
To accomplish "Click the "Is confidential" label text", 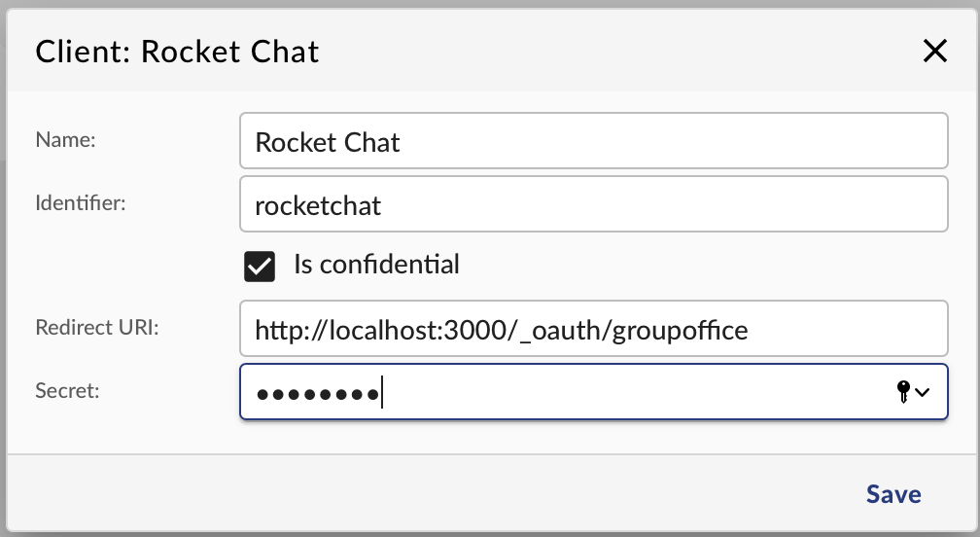I will pos(377,265).
